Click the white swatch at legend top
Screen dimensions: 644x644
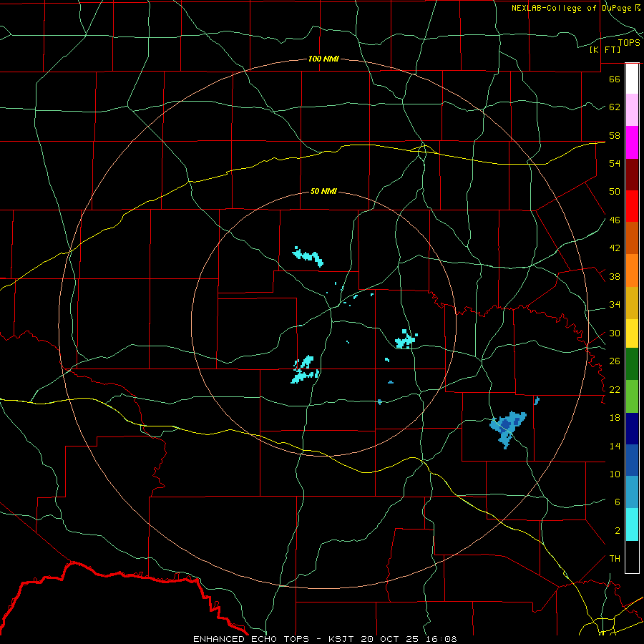632,79
